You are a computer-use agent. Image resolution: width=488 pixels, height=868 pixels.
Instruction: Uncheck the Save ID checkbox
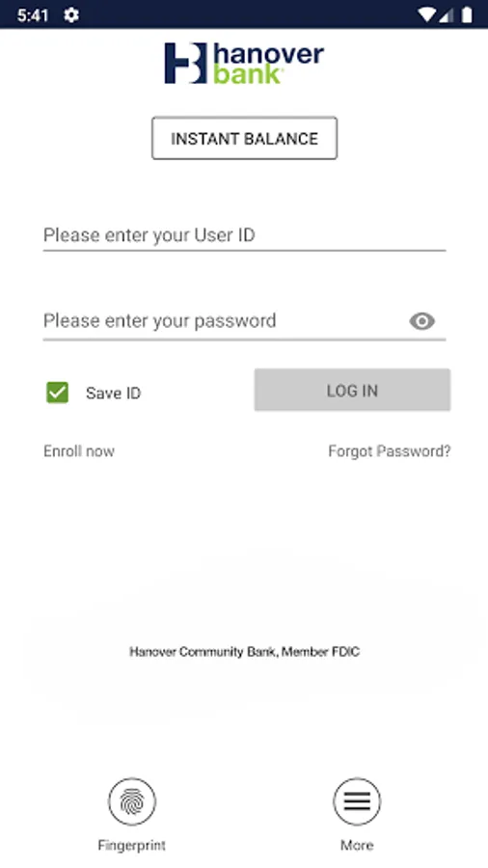(58, 393)
